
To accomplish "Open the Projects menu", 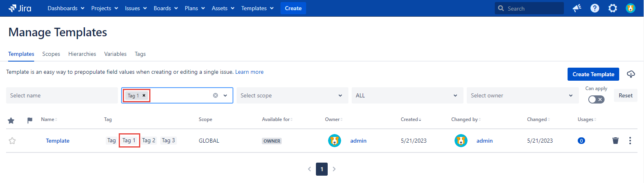I will pyautogui.click(x=104, y=8).
